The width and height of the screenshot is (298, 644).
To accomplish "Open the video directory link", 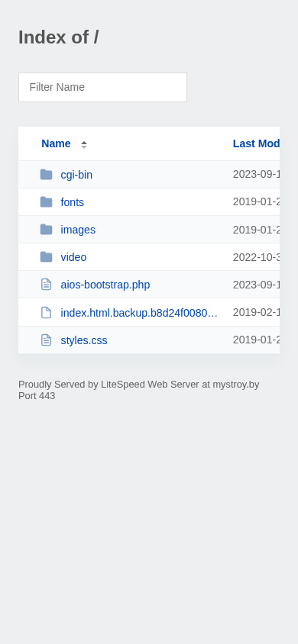I will click(73, 257).
